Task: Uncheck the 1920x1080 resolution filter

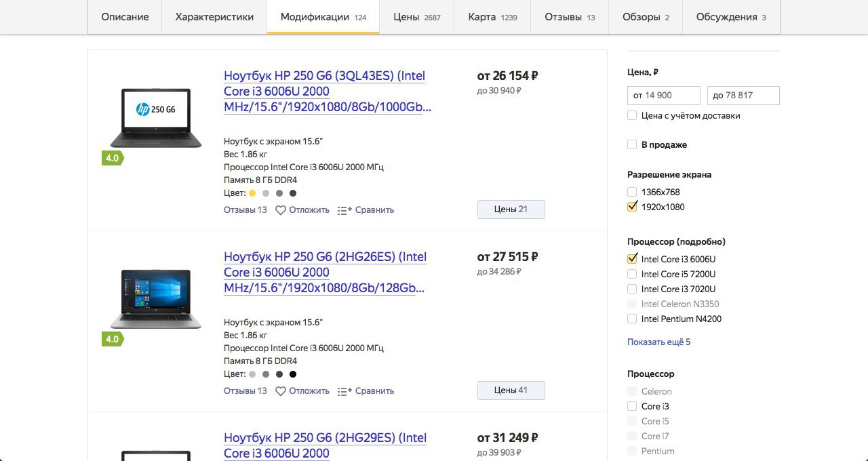Action: pos(632,207)
